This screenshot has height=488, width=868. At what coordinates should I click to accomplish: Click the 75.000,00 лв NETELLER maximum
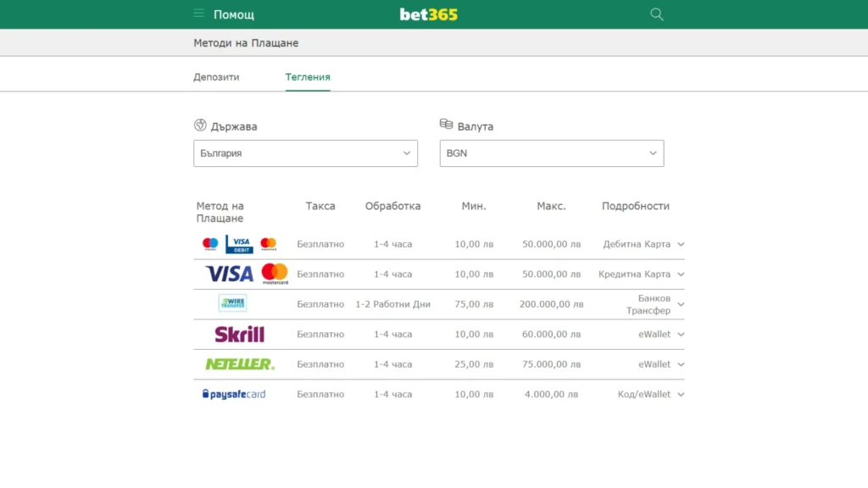click(x=551, y=364)
